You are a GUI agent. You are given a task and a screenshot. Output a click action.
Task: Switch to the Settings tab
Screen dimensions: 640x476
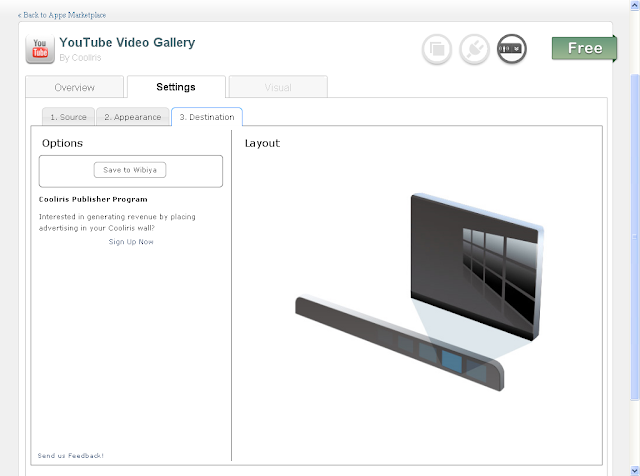click(x=176, y=87)
